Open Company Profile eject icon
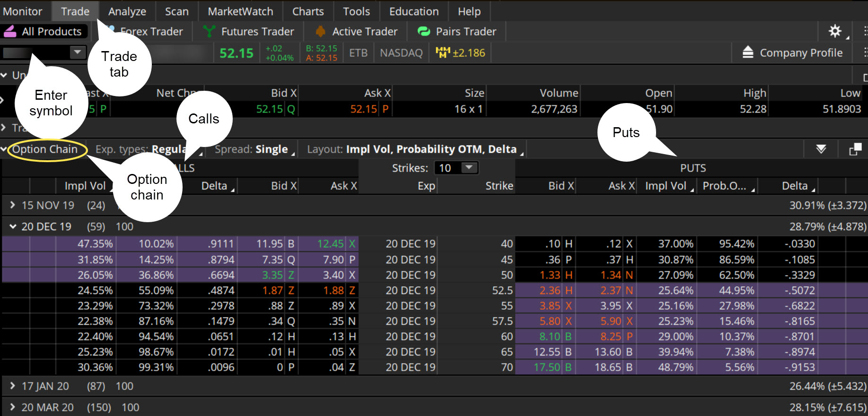 point(748,52)
